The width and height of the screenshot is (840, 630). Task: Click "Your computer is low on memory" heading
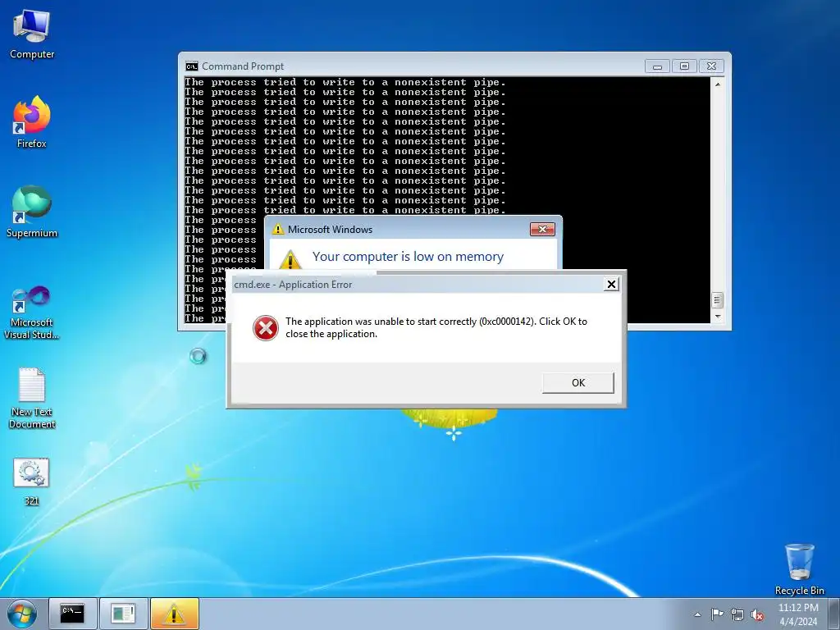[x=408, y=257]
